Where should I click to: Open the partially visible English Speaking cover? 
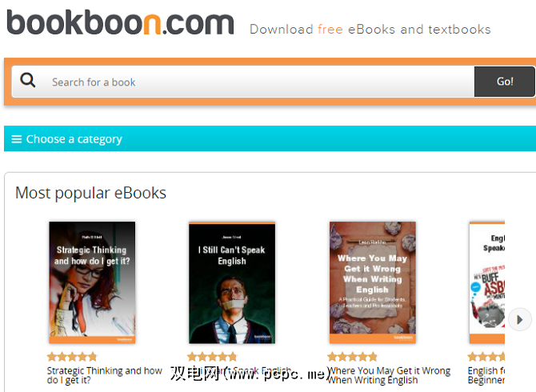tap(487, 282)
